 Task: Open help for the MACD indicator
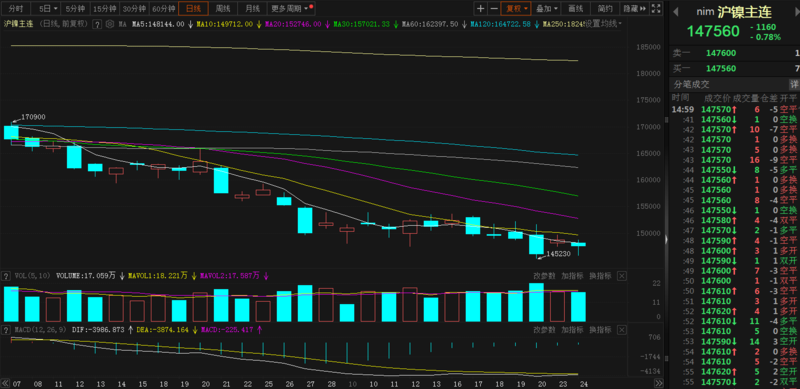point(7,330)
